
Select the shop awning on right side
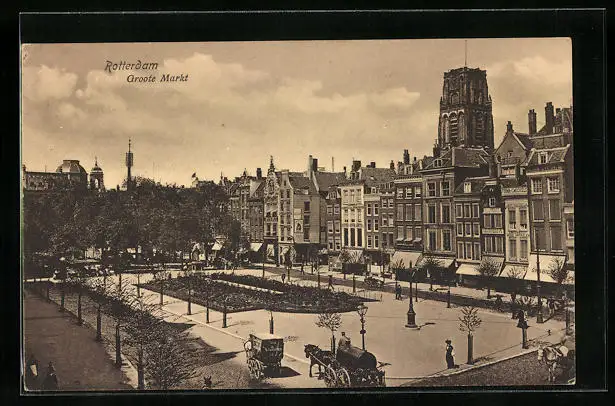tap(473, 269)
